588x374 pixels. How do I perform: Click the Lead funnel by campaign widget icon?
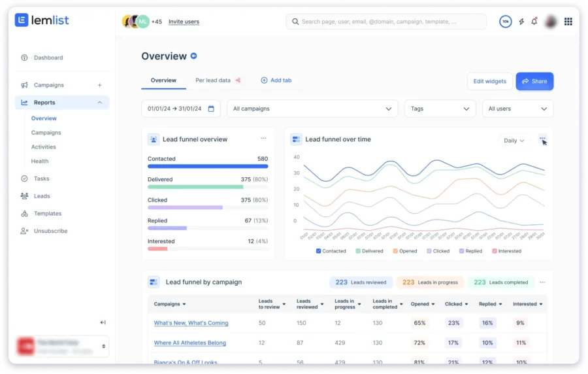tap(154, 282)
